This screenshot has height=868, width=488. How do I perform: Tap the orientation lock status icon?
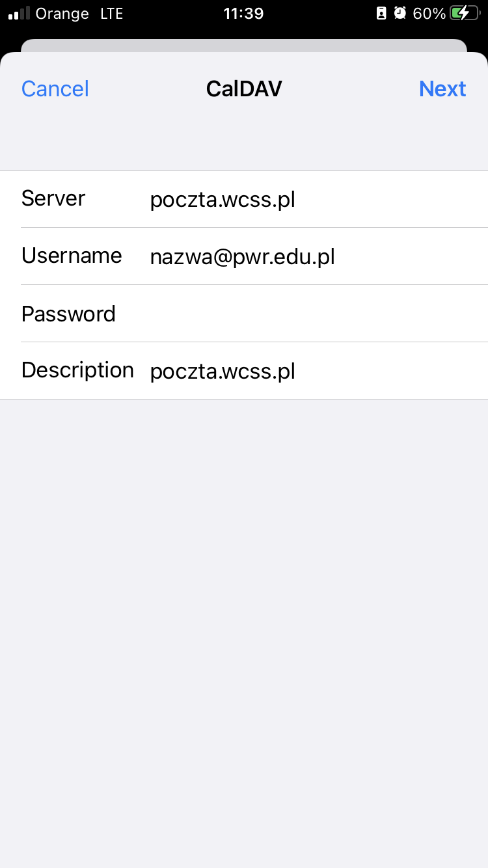pos(381,14)
